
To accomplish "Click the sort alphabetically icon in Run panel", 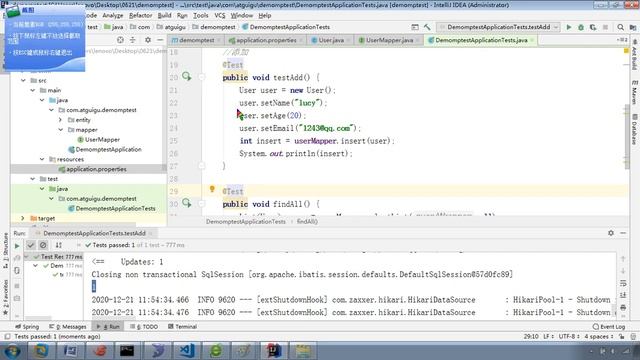I will point(59,245).
